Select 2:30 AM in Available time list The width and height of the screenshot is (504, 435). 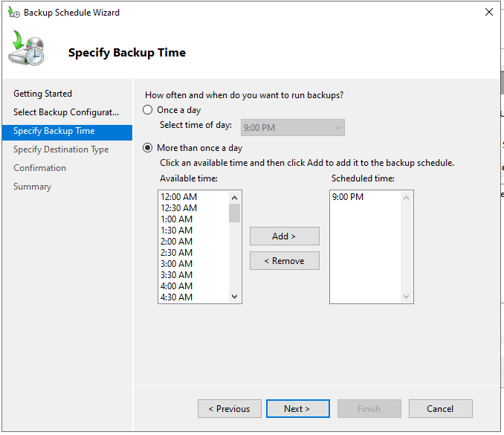[x=177, y=253]
